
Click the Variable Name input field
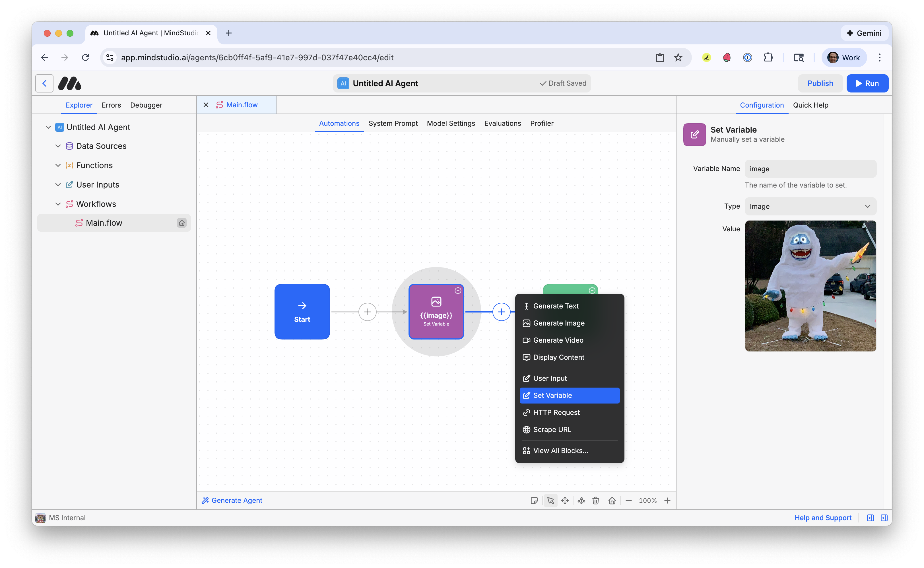pos(810,169)
